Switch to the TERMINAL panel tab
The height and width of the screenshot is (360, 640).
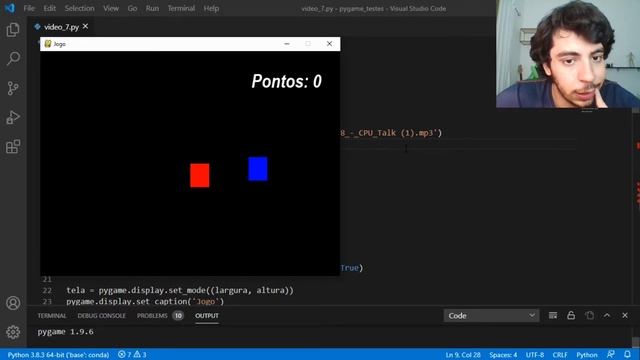[52, 316]
